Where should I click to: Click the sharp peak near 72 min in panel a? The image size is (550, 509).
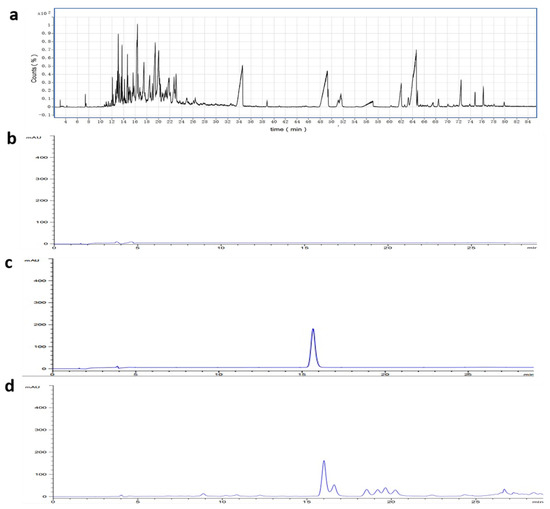coord(461,93)
